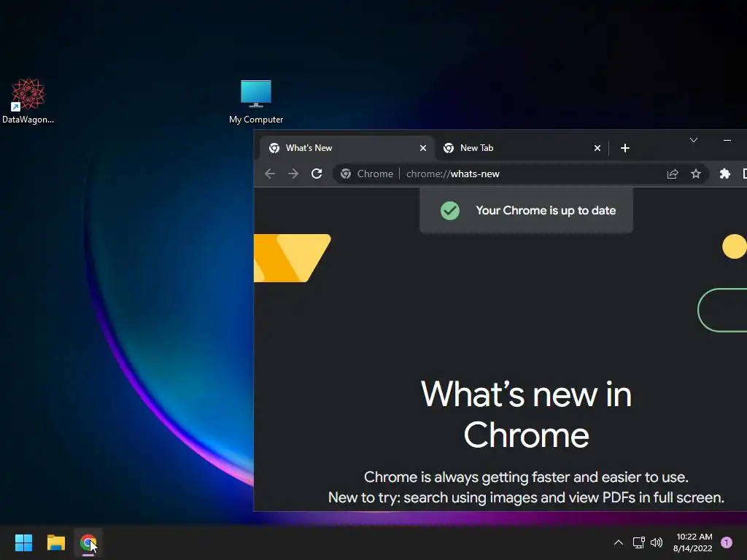Click the share page icon

pos(672,174)
